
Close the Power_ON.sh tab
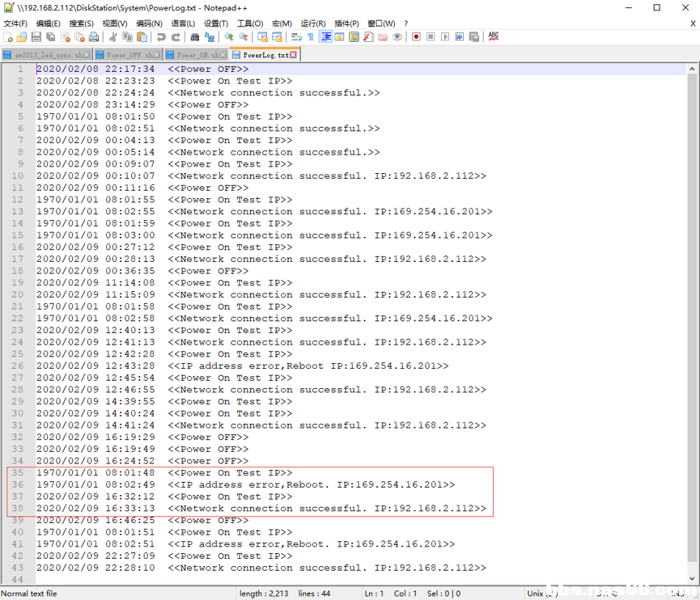(223, 55)
